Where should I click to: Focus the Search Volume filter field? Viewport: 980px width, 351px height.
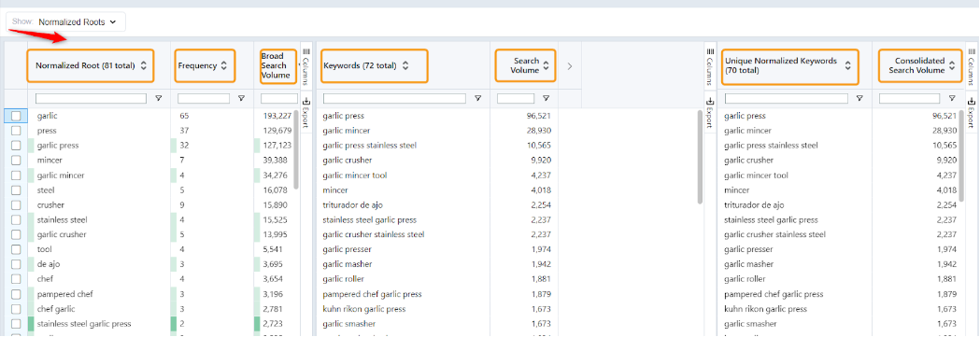(x=516, y=99)
